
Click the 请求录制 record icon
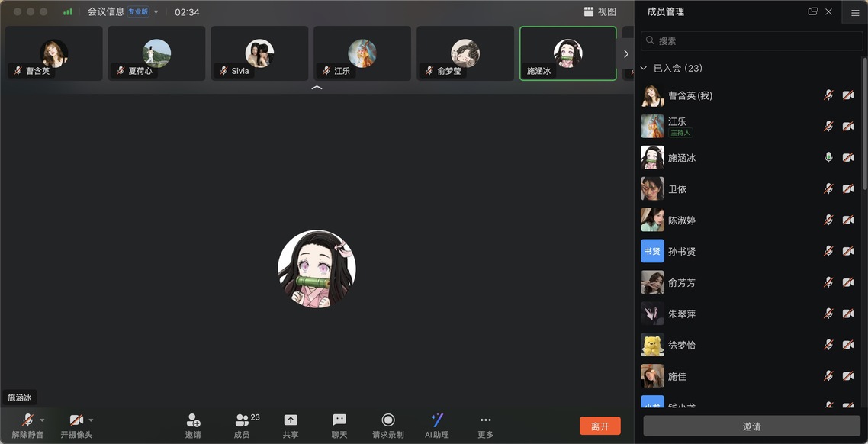(x=388, y=421)
